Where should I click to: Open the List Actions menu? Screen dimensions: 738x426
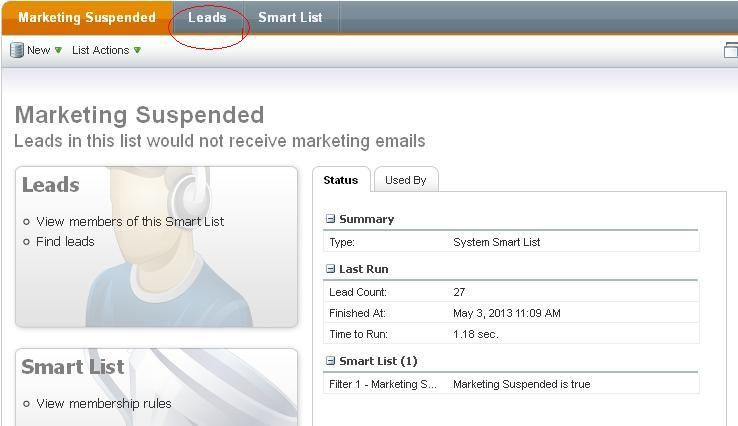tap(100, 50)
